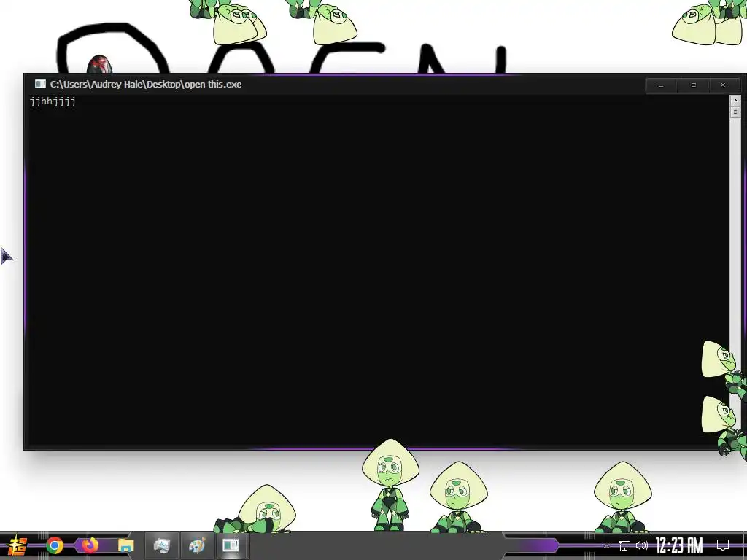Click the 12:23 AM taskbar clock
747x560 pixels.
point(679,545)
